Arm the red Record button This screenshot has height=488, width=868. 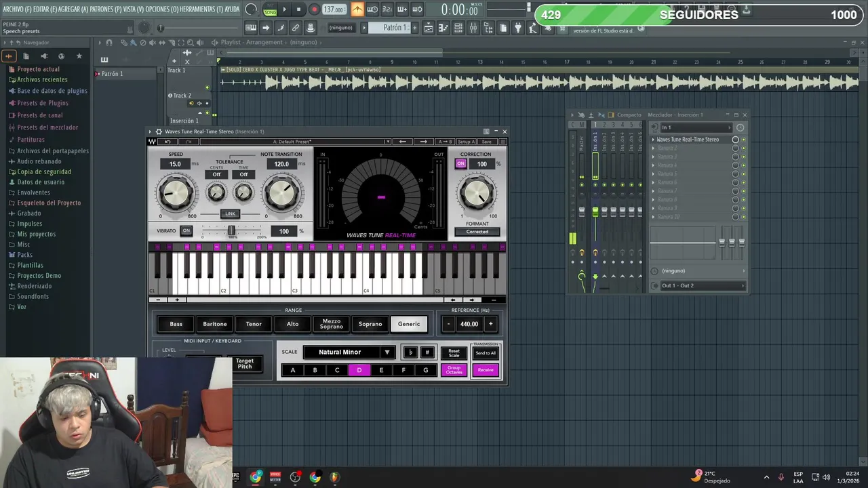point(314,9)
